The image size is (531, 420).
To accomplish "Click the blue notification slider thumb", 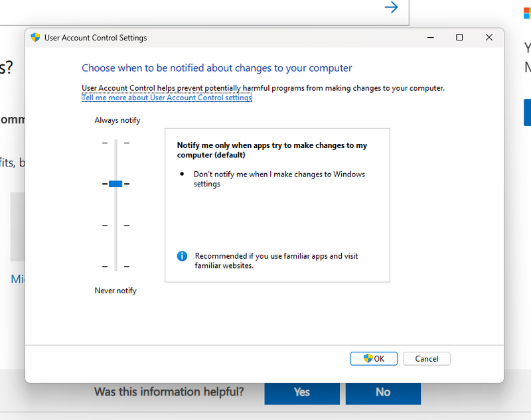I will click(x=115, y=184).
